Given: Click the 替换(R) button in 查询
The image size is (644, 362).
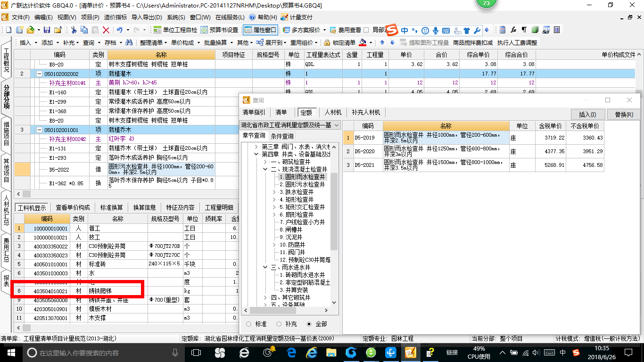Looking at the screenshot, I should click(624, 115).
